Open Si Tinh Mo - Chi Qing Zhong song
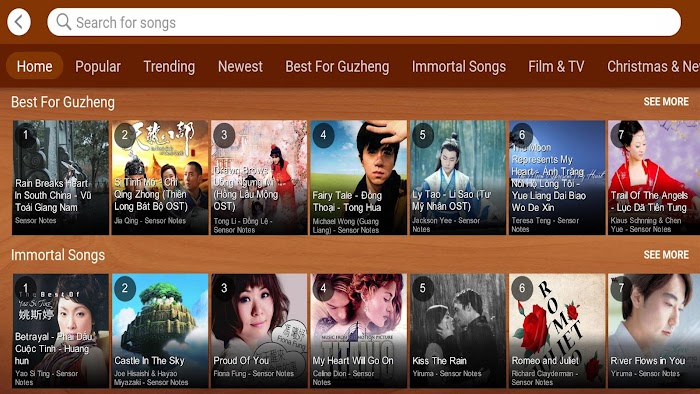The width and height of the screenshot is (700, 394). tap(160, 177)
